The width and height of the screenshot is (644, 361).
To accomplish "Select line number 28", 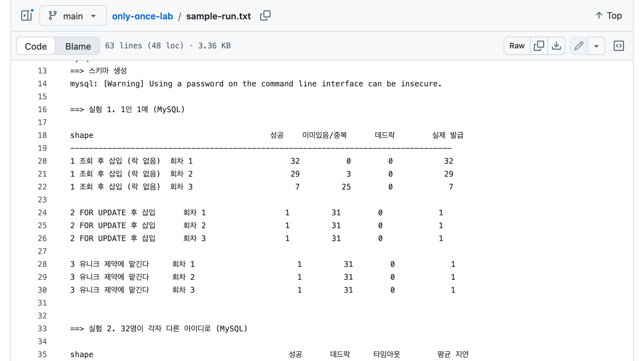I will coord(42,264).
